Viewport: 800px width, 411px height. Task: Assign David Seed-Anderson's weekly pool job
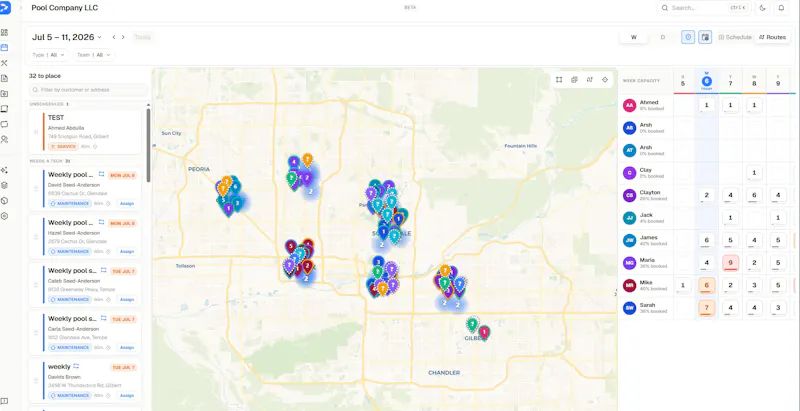click(x=127, y=203)
